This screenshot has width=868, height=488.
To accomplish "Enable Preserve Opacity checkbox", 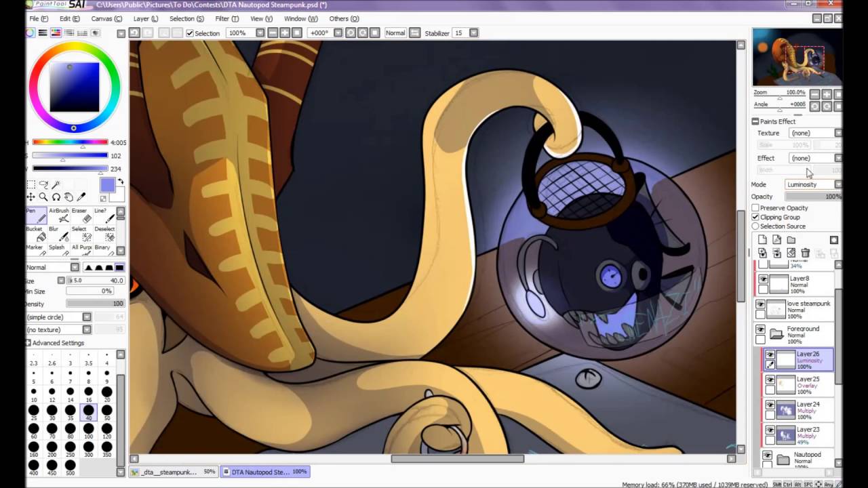I will (755, 208).
